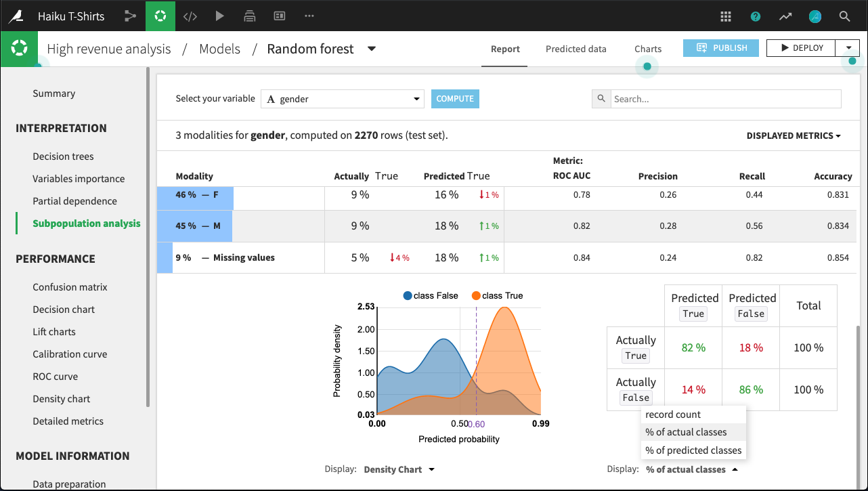
Task: Go to High revenue analysis breadcrumb
Action: [x=109, y=49]
